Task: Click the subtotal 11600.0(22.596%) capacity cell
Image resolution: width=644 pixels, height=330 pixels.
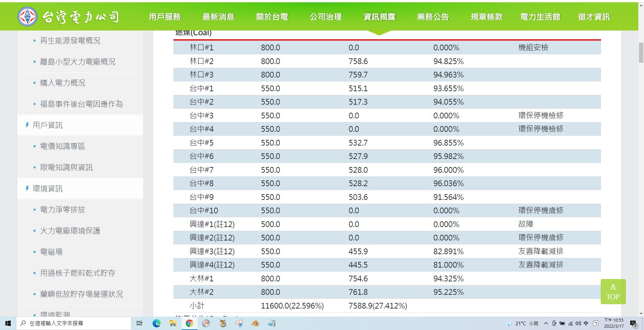Action: 292,306
